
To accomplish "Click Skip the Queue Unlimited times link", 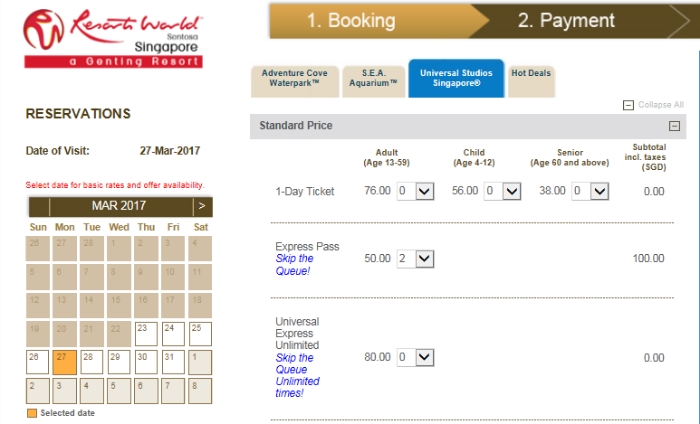I will coord(297,375).
